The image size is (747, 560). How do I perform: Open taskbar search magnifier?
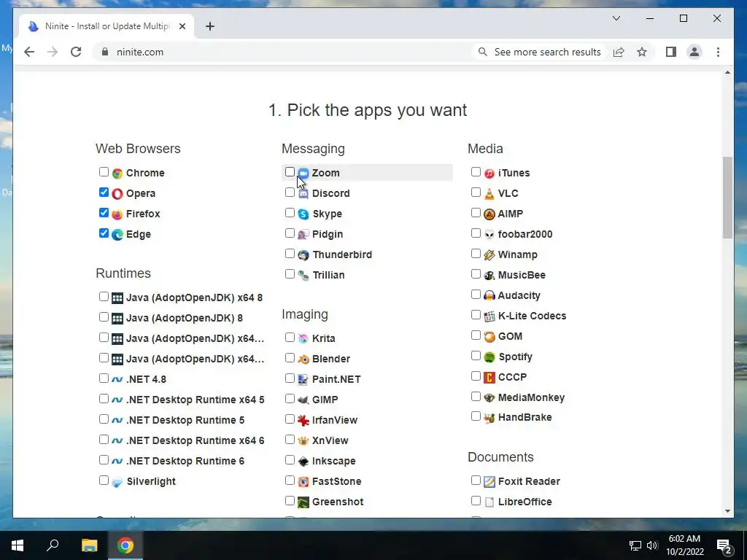coord(53,545)
